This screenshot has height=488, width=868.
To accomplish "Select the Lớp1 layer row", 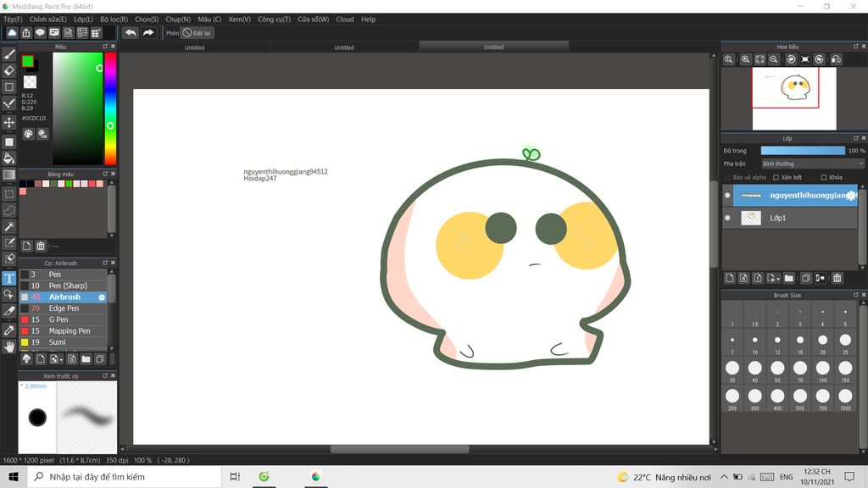I will [x=795, y=218].
